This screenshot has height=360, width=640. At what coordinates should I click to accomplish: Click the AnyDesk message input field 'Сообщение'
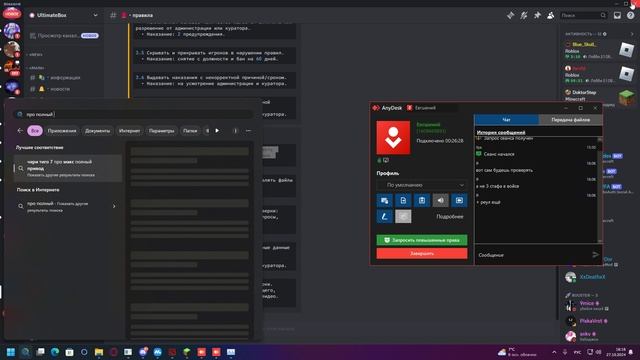coord(533,255)
